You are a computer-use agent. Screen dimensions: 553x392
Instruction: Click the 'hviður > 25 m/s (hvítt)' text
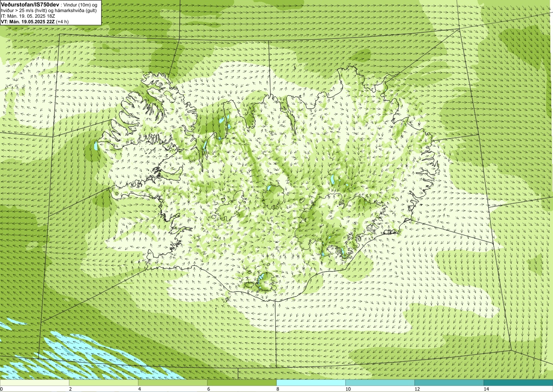24,10
